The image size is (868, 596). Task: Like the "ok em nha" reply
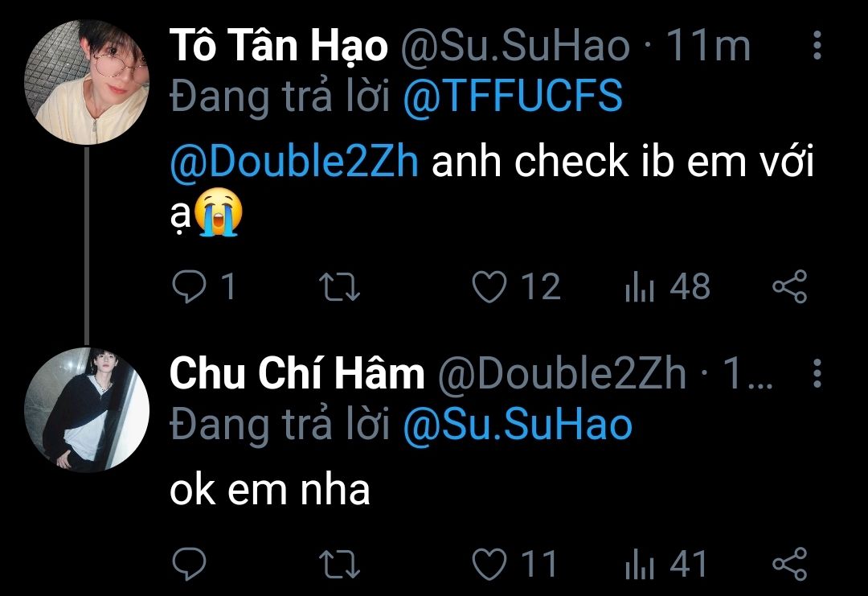click(489, 564)
